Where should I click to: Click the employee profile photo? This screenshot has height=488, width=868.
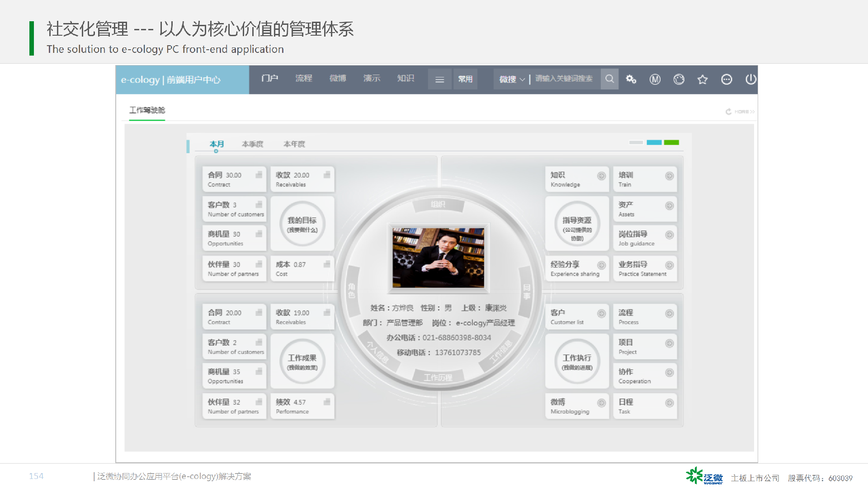439,258
